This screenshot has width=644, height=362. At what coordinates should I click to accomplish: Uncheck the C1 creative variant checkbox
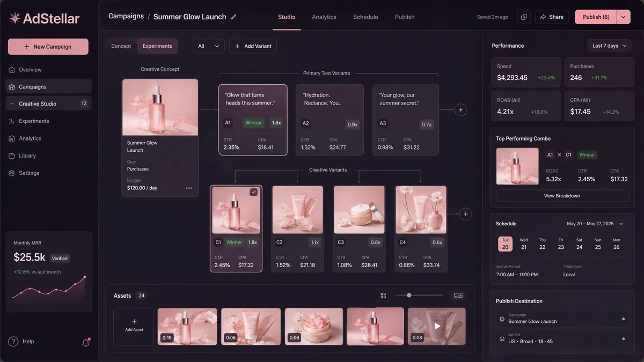[x=254, y=192]
